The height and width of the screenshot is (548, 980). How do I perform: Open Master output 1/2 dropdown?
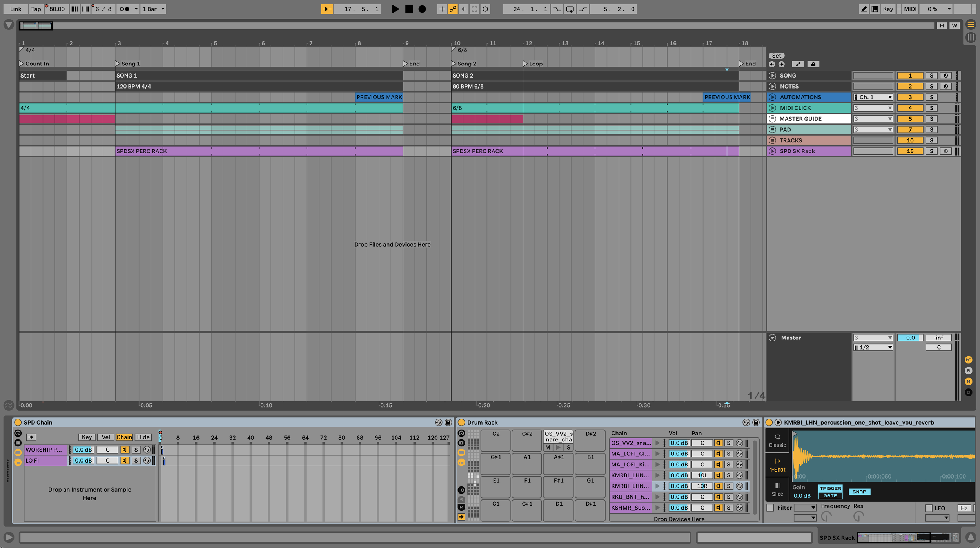pos(873,348)
